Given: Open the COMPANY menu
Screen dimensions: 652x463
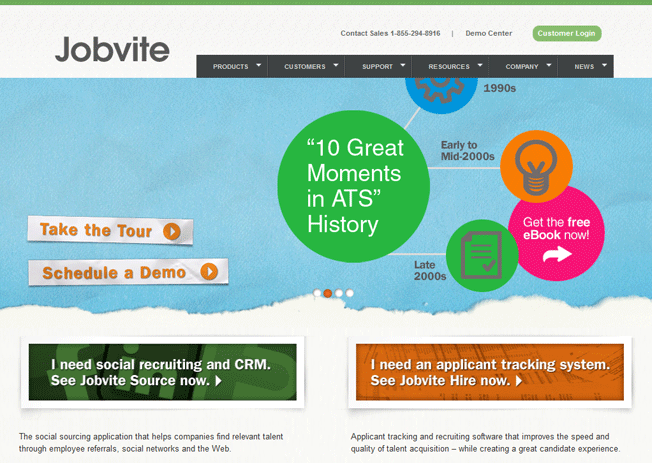Looking at the screenshot, I should coord(523,67).
